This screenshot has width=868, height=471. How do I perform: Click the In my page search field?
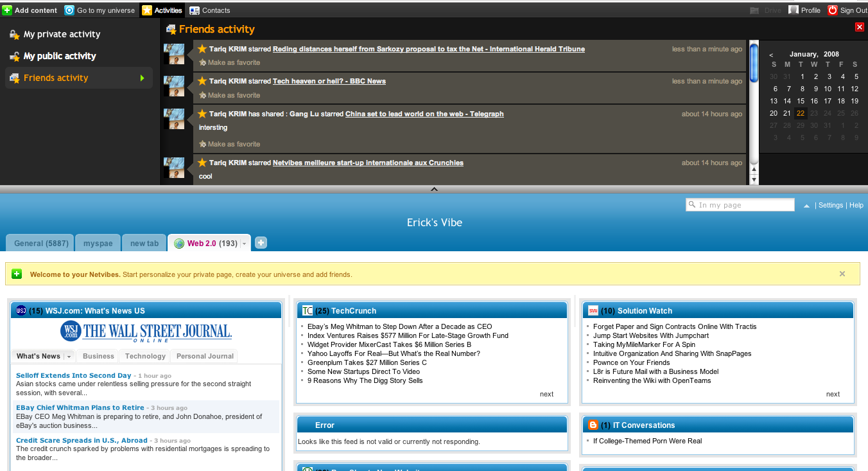740,205
